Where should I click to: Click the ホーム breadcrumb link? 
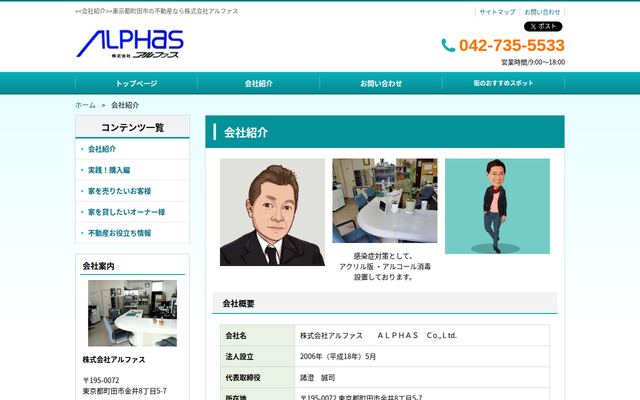coord(85,105)
